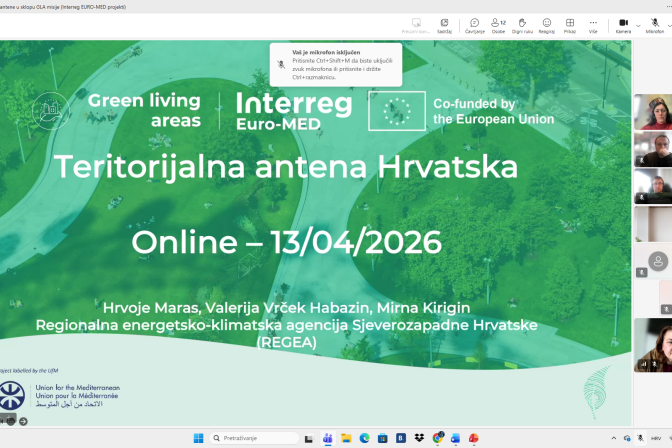Image resolution: width=672 pixels, height=448 pixels.
Task: Click the greyed Preuzmi kontrolu button
Action: tap(416, 26)
